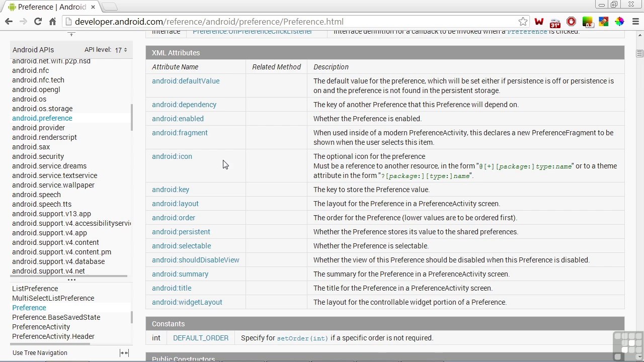Open MultiSelectListPreference class link

53,298
